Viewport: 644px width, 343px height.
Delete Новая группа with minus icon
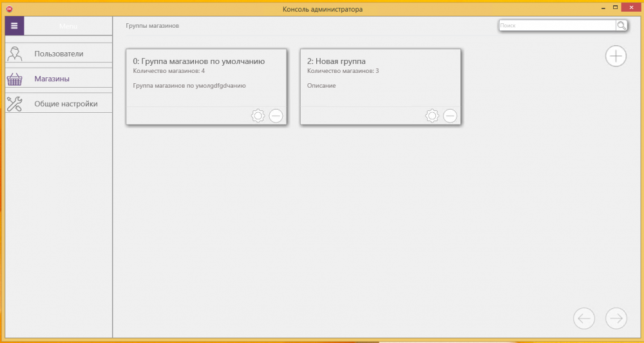coord(450,116)
